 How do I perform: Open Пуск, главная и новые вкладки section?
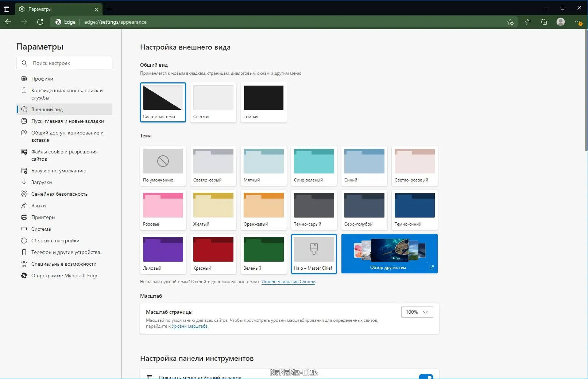point(64,121)
